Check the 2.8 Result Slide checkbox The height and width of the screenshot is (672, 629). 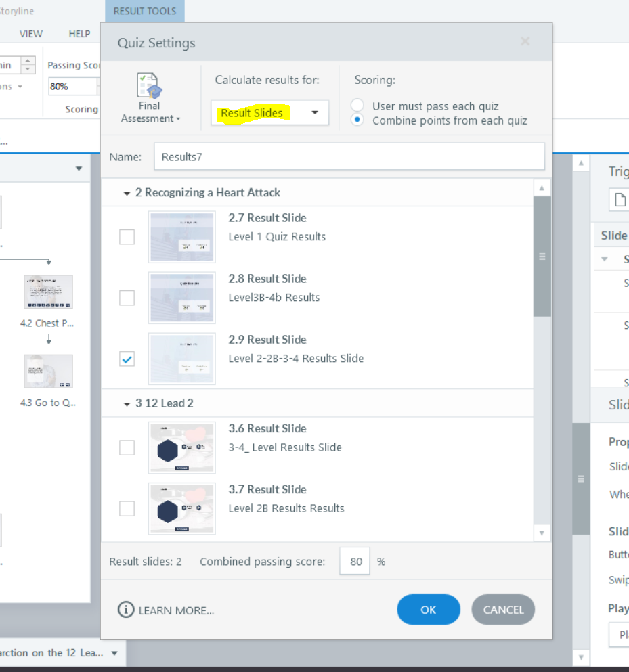coord(127,298)
